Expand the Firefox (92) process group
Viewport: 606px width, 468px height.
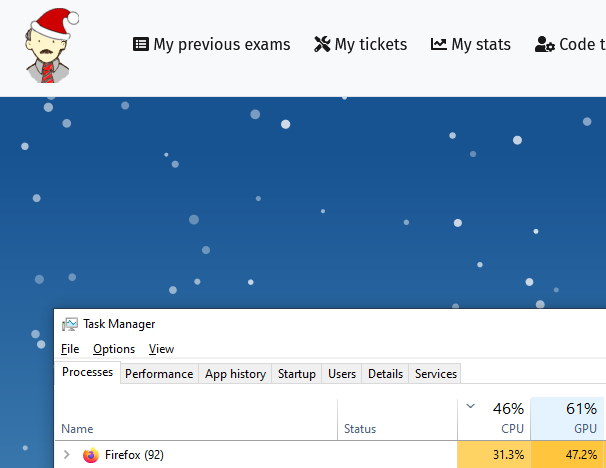click(66, 454)
